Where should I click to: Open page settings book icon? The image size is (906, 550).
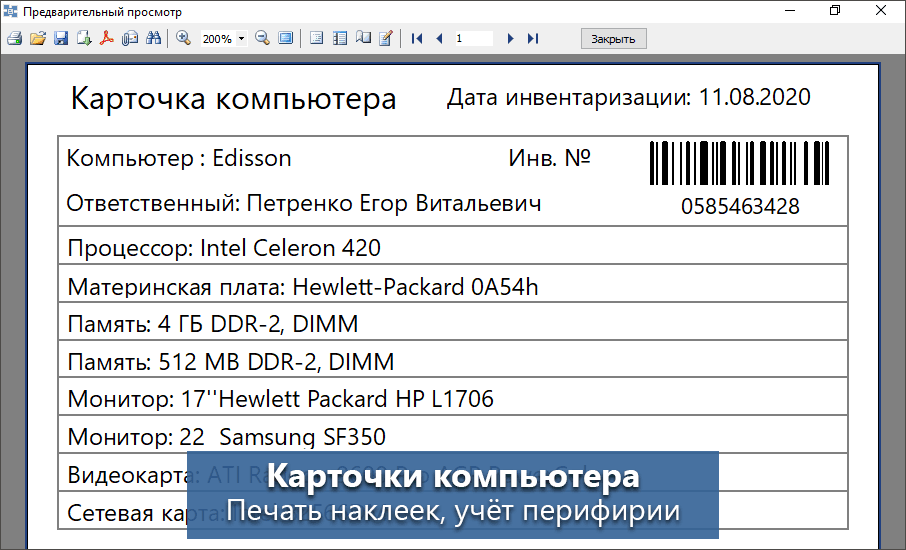tap(363, 39)
